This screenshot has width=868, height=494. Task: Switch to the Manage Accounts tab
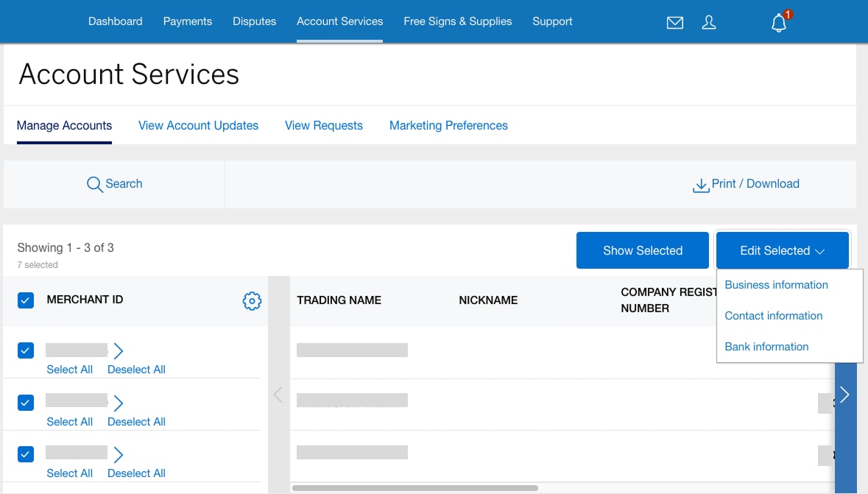[x=64, y=125]
